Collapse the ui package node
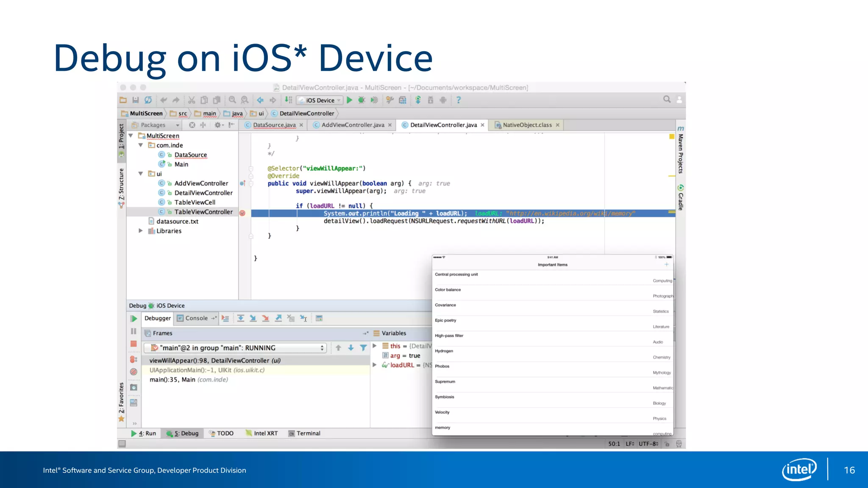This screenshot has height=488, width=868. [140, 174]
